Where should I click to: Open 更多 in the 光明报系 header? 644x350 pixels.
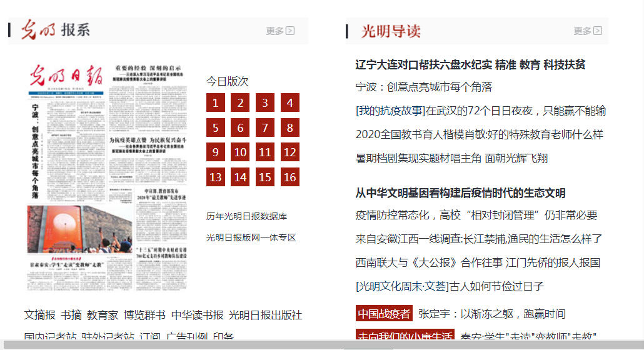point(279,31)
